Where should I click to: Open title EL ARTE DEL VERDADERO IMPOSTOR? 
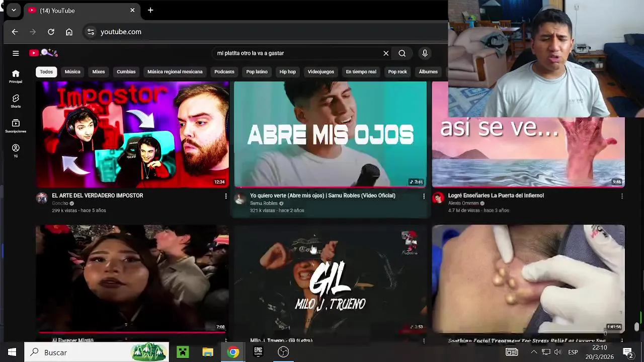point(98,196)
